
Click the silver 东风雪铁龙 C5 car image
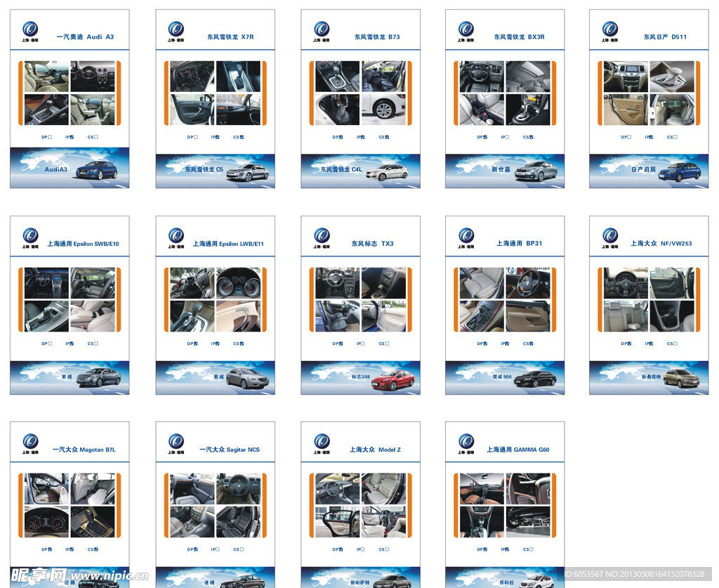(248, 173)
